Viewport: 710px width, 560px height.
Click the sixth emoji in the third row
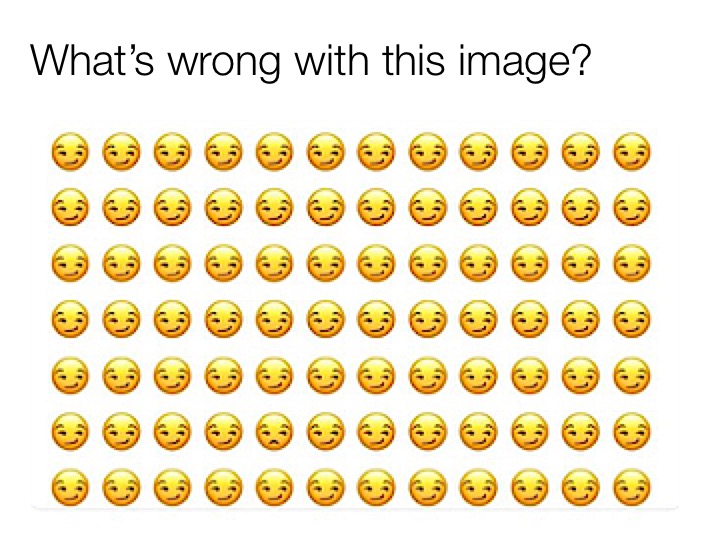click(x=326, y=263)
